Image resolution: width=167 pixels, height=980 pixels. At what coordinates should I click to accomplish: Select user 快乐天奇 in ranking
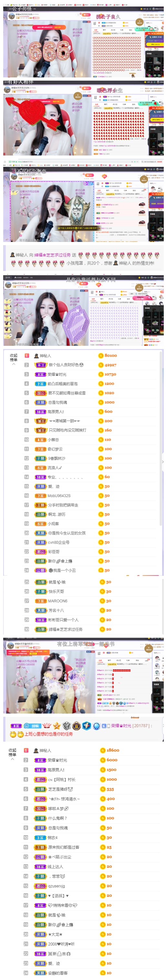tap(56, 591)
